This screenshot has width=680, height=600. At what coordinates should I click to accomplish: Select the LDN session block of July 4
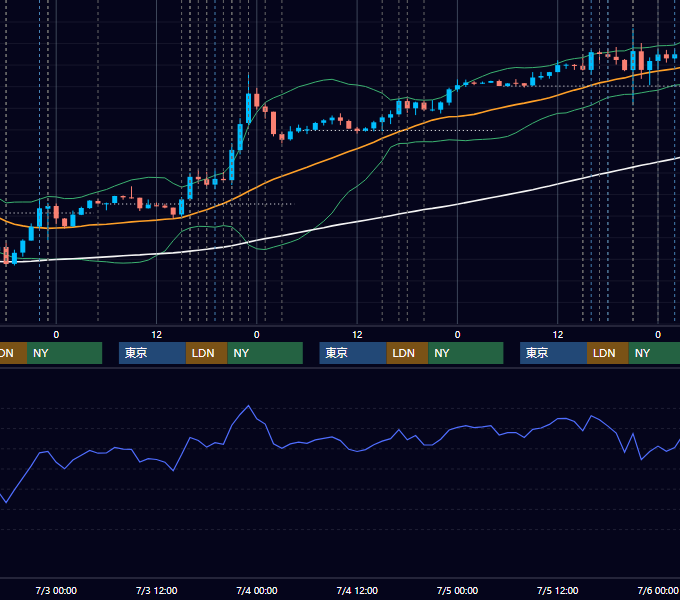[407, 353]
